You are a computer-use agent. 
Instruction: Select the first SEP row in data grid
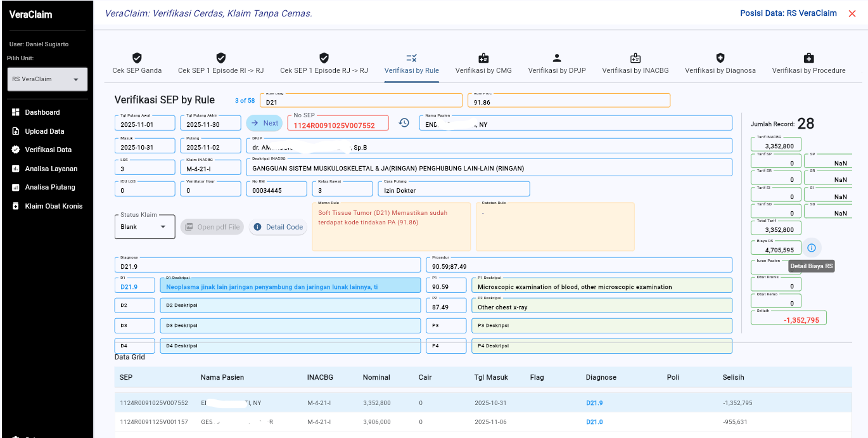pos(154,403)
